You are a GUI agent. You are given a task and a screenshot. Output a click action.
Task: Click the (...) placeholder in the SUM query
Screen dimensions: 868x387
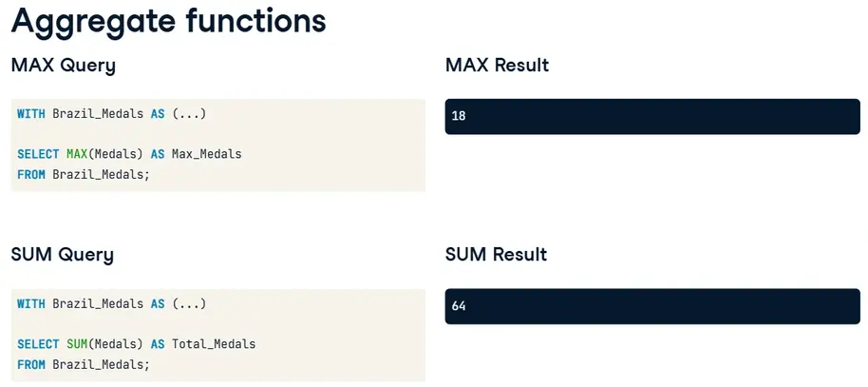click(x=189, y=304)
